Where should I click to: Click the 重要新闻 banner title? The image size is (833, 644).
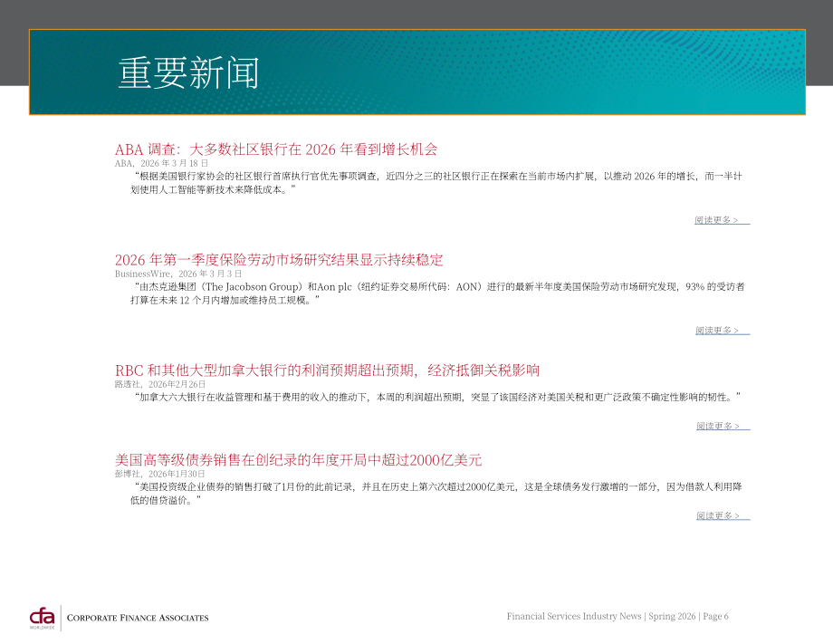pos(188,73)
